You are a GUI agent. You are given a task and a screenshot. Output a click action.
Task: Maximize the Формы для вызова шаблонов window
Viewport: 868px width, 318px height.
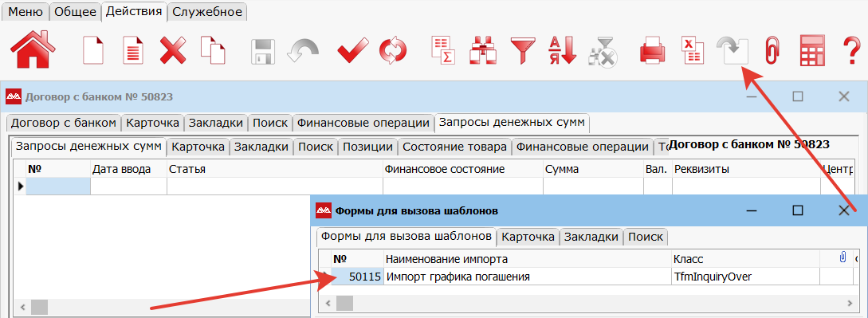[798, 210]
